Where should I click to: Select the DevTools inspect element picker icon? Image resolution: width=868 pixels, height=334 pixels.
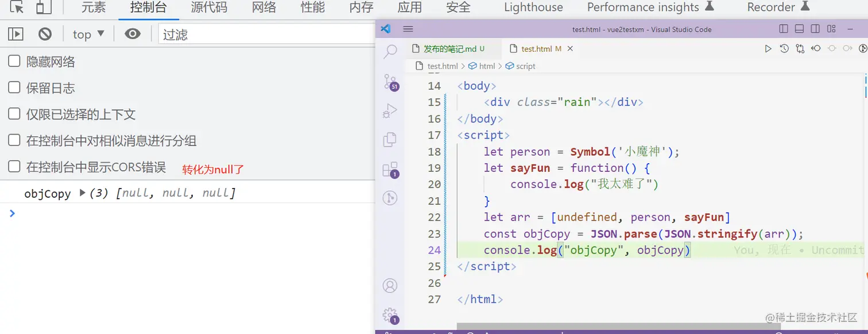click(x=17, y=7)
